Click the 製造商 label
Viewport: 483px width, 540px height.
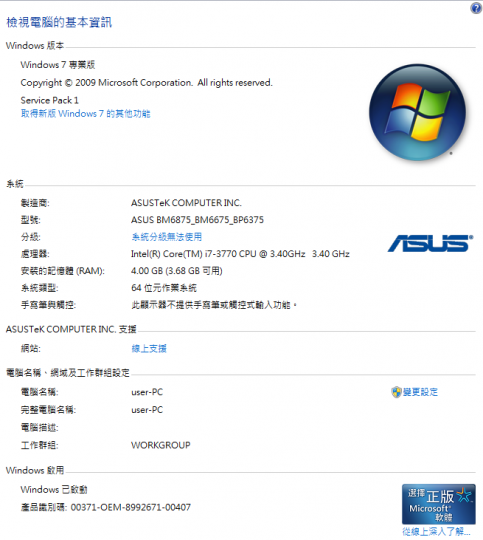point(35,203)
